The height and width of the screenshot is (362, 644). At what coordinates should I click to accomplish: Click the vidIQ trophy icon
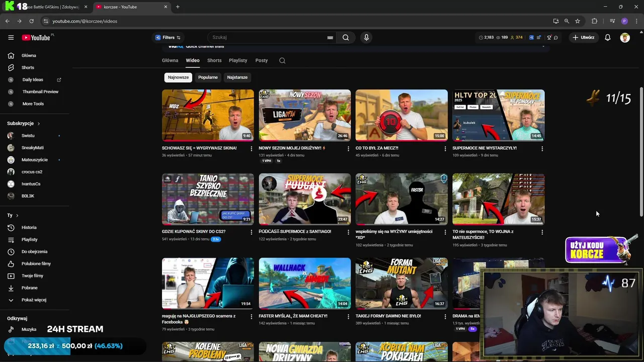pyautogui.click(x=549, y=37)
